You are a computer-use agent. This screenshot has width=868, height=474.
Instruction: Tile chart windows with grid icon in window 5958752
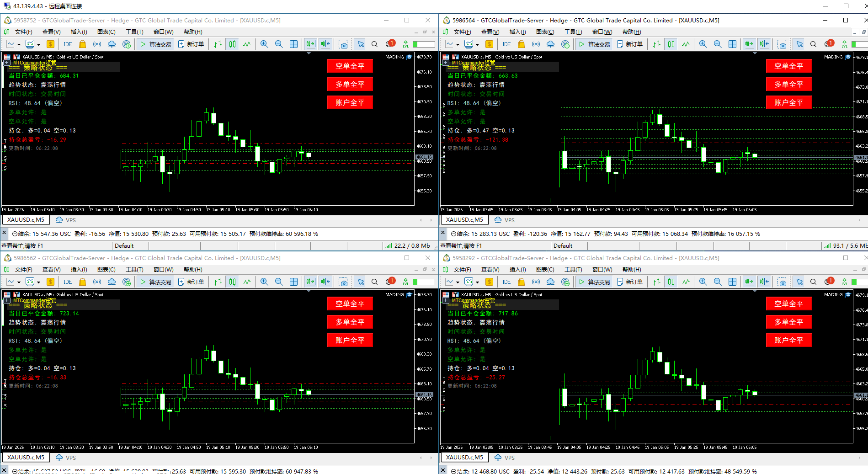(293, 44)
